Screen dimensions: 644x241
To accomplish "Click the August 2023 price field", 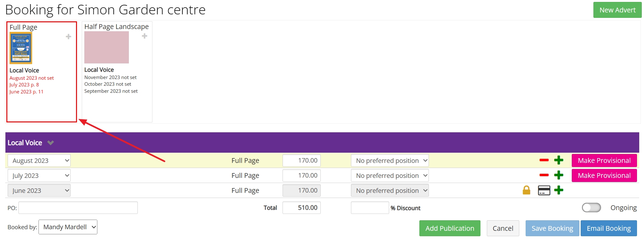I will pos(302,160).
